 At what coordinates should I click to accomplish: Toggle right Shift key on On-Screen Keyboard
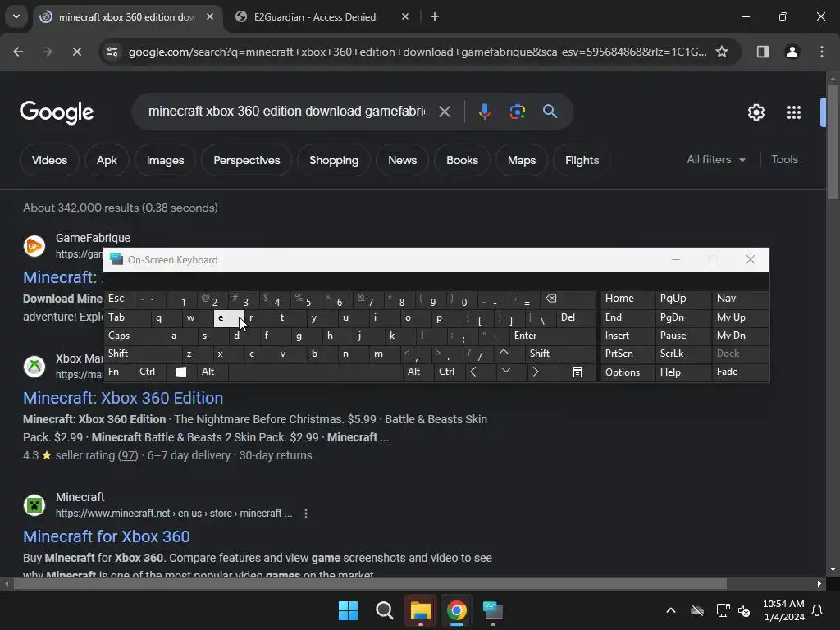[x=560, y=354]
